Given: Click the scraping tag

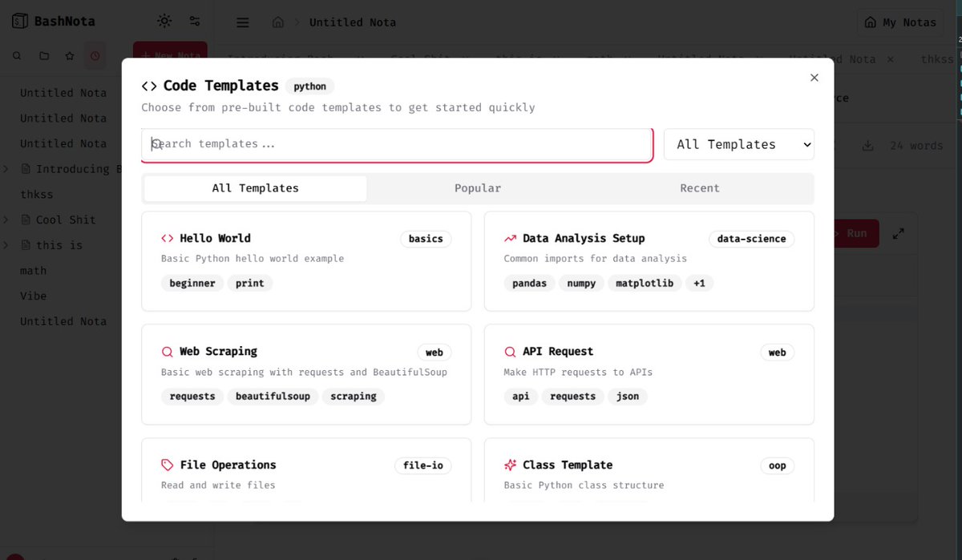Looking at the screenshot, I should 354,397.
